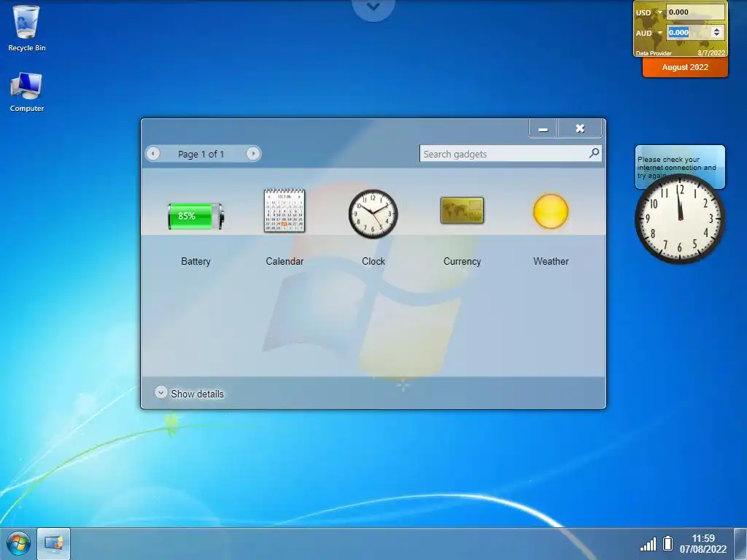The height and width of the screenshot is (560, 747).
Task: Click the August 2022 calendar gadget
Action: (x=685, y=67)
